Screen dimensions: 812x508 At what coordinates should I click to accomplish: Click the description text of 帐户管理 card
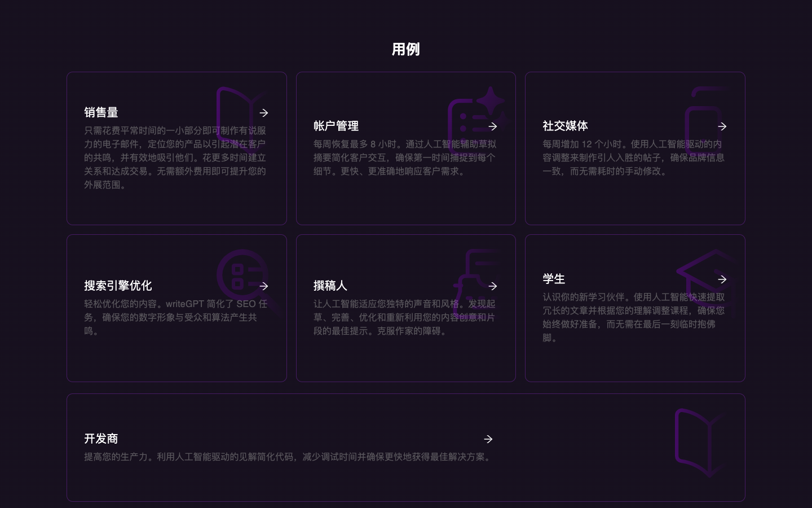tap(404, 157)
